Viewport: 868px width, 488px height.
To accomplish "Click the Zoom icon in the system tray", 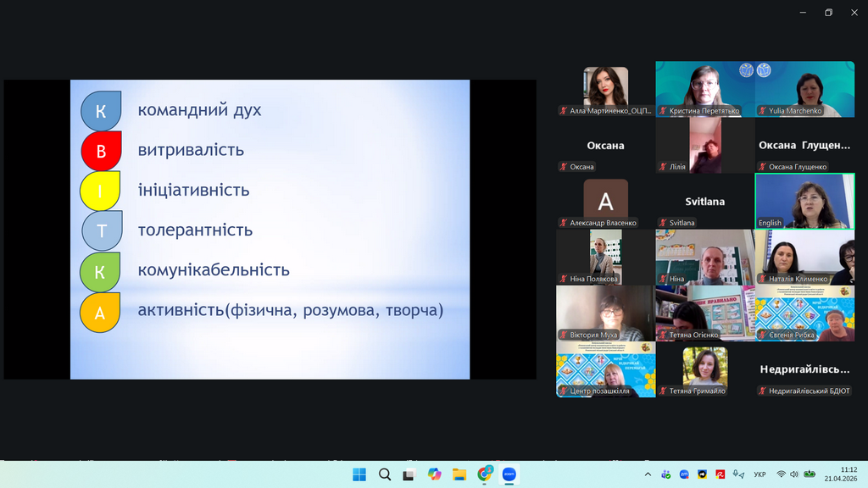I will coord(684,474).
